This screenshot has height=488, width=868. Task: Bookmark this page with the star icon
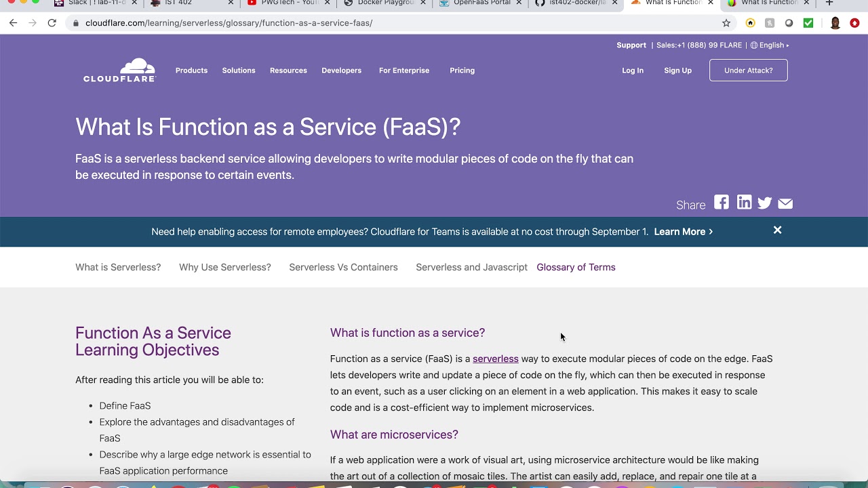coord(726,23)
